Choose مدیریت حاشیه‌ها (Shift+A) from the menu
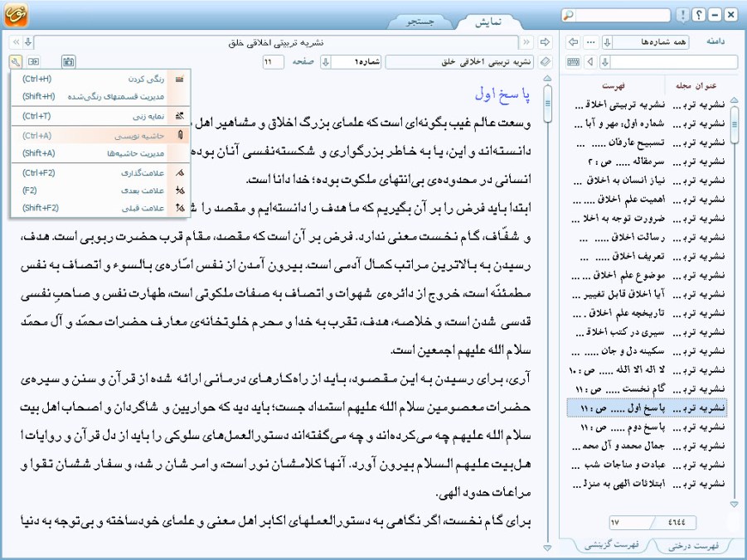 (100, 153)
